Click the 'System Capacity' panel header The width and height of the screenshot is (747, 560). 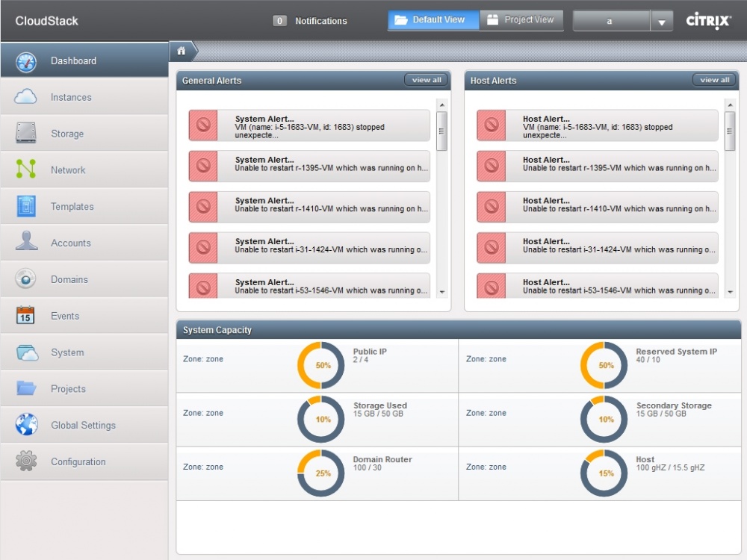pyautogui.click(x=459, y=330)
